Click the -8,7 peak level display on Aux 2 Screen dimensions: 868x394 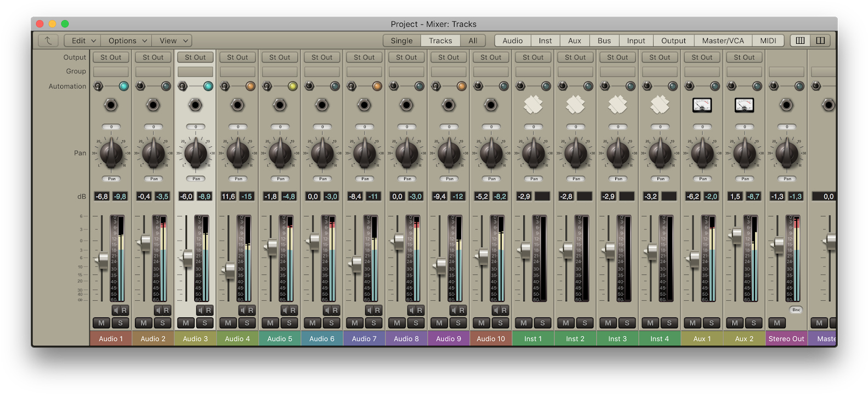point(753,196)
